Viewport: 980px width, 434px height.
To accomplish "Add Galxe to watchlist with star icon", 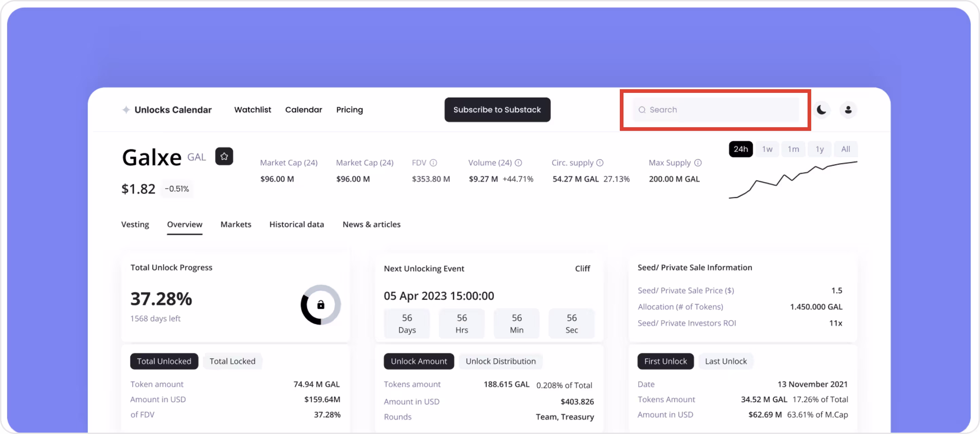I will point(224,156).
